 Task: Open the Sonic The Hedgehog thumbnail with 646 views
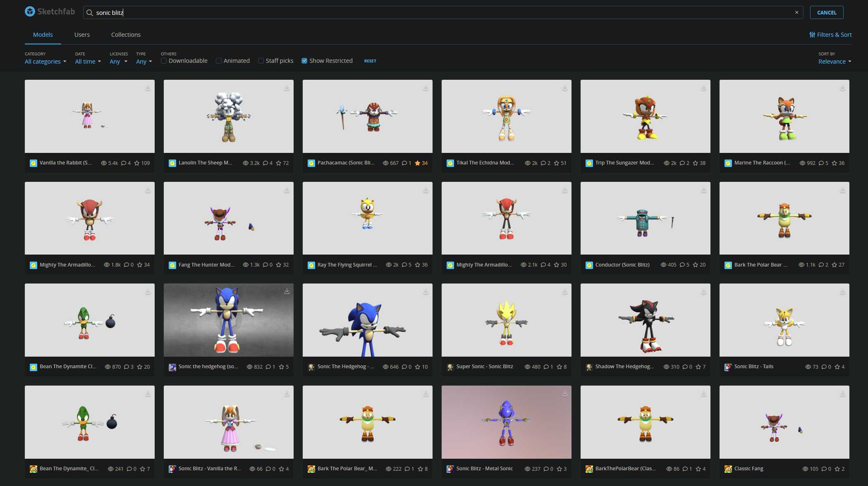368,320
